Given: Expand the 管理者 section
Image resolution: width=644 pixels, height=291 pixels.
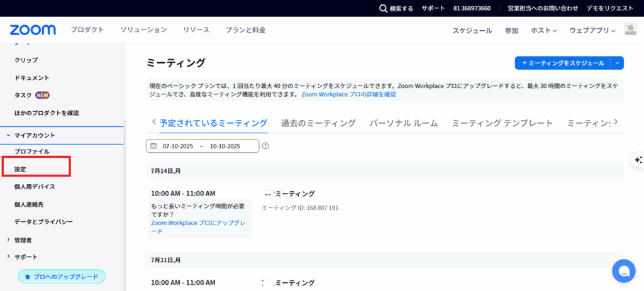Looking at the screenshot, I should [x=8, y=239].
